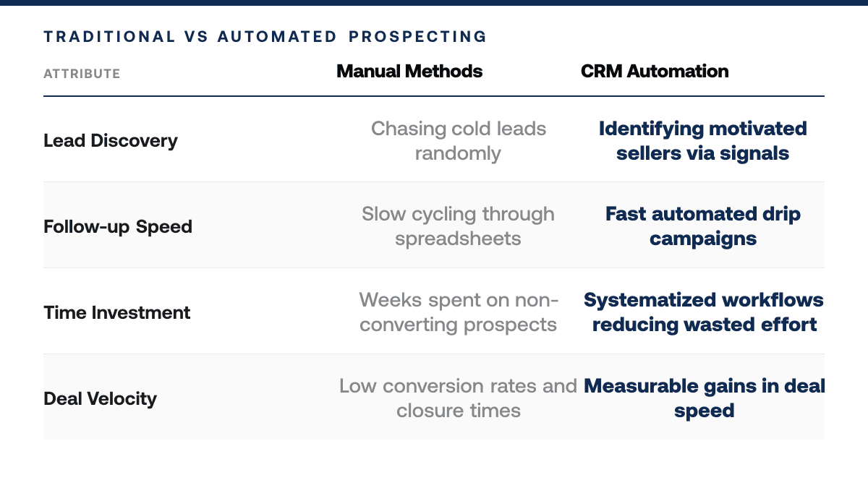Click 'Slow cycling through spreadsheets' cell
This screenshot has width=868, height=488.
(x=458, y=226)
